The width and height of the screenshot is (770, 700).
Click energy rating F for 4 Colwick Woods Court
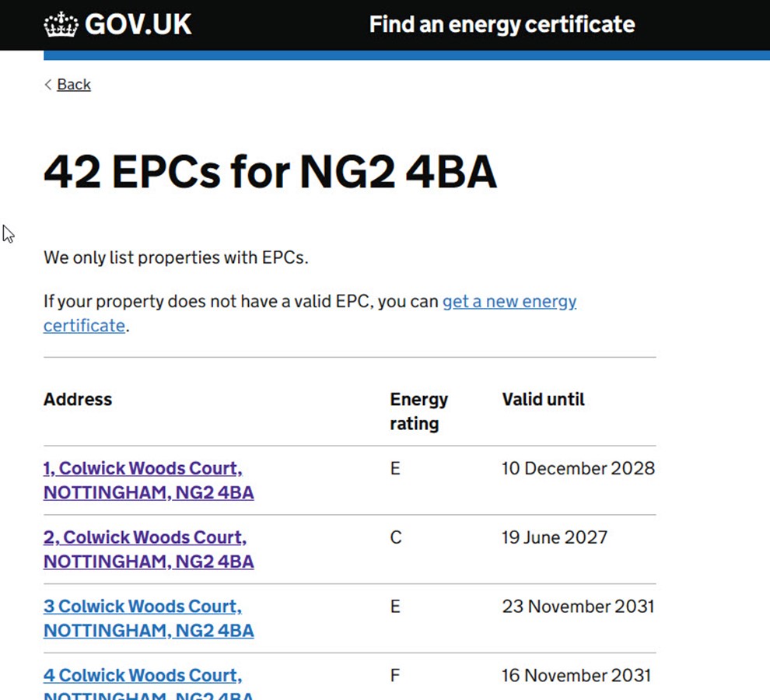tap(395, 676)
